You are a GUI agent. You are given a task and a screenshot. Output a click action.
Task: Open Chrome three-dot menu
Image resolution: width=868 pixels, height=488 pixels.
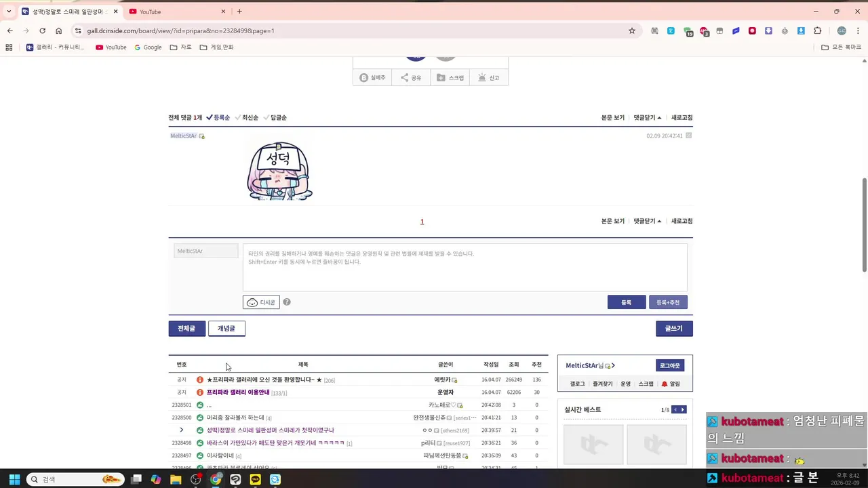pyautogui.click(x=858, y=30)
